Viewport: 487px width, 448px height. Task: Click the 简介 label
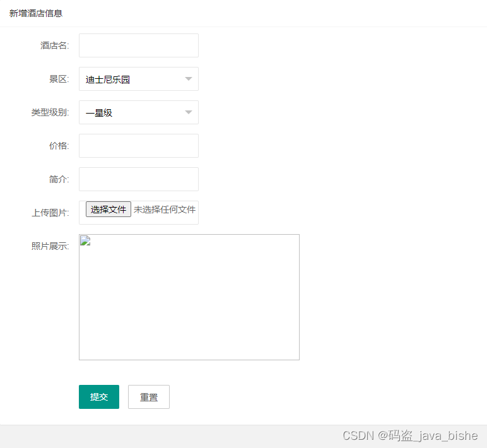pos(59,179)
